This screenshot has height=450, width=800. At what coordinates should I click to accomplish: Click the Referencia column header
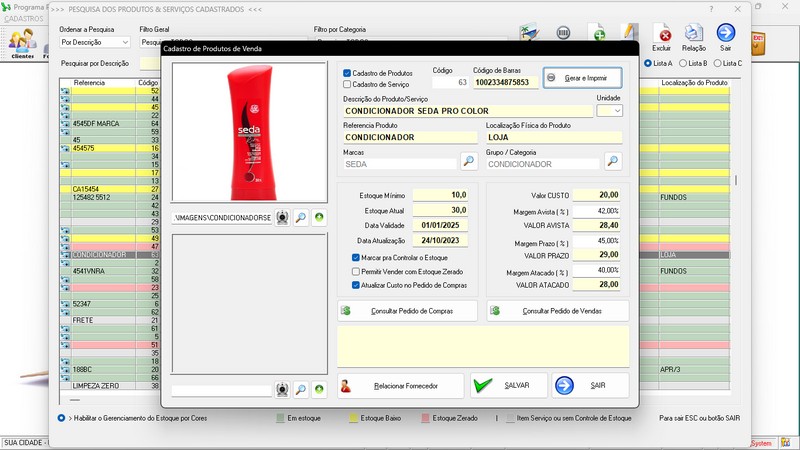point(89,83)
